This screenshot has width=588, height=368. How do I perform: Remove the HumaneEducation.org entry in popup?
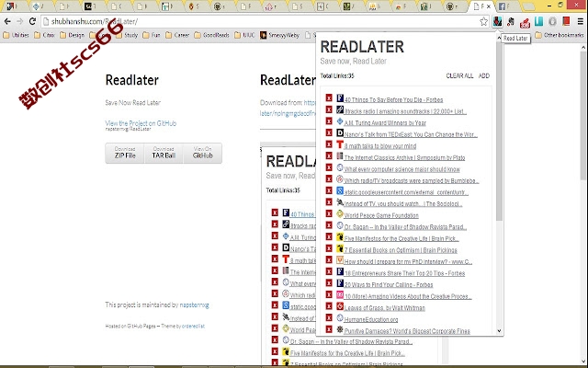point(329,318)
